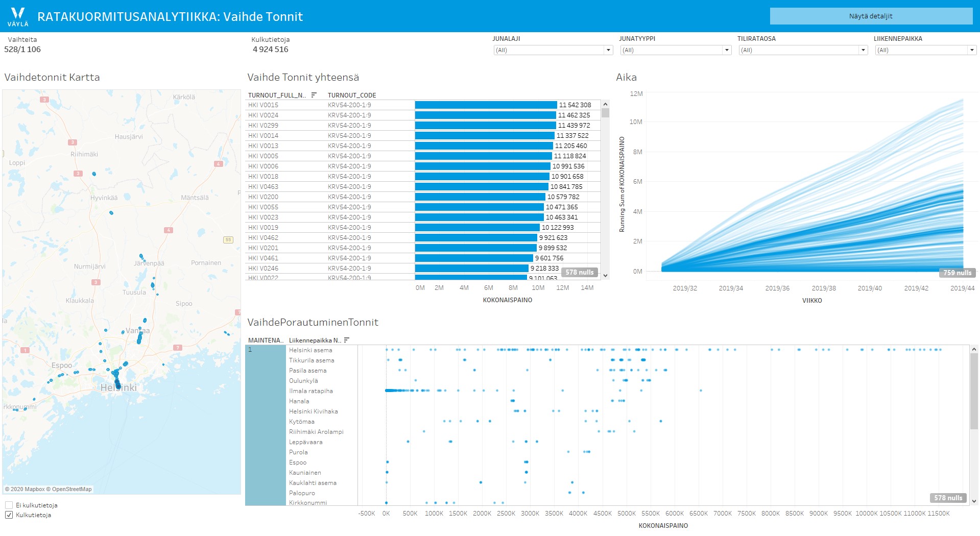Click the Näytä detaljit button

[x=871, y=16]
